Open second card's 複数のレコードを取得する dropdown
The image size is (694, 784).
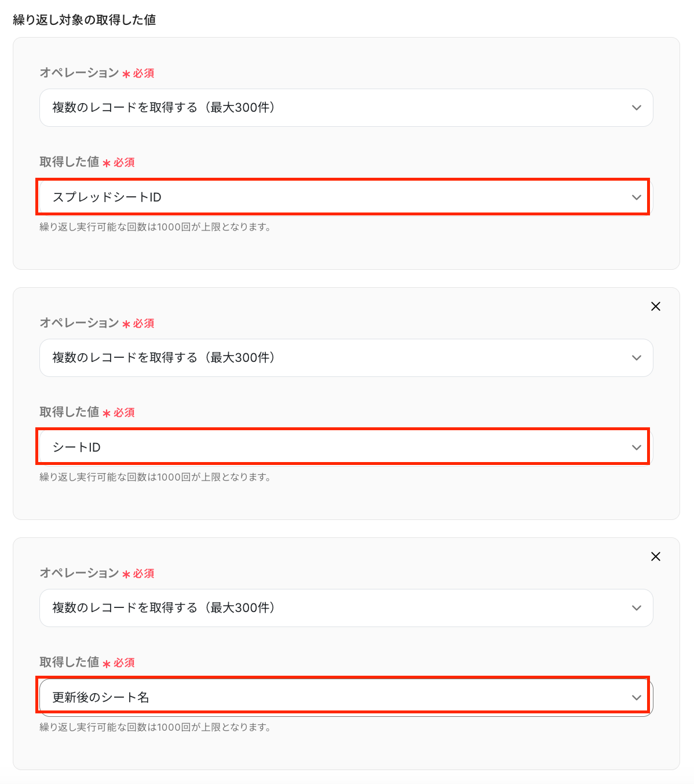(x=346, y=358)
